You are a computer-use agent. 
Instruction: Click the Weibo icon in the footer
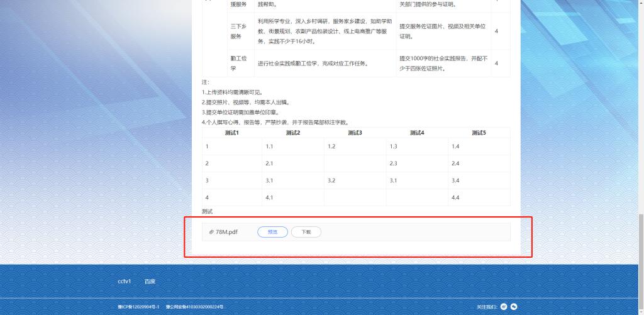(504, 306)
